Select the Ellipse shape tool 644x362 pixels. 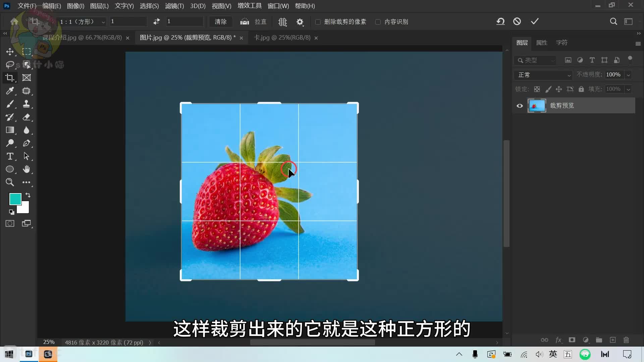pyautogui.click(x=10, y=169)
